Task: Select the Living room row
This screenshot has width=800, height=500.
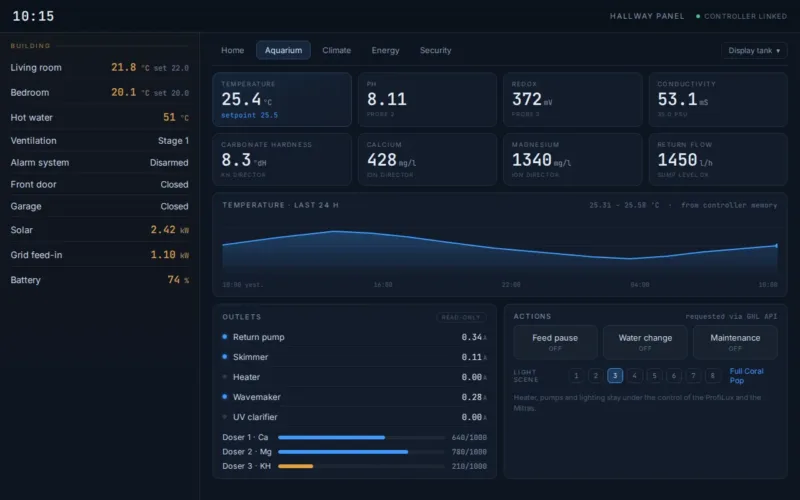Action: pyautogui.click(x=99, y=67)
